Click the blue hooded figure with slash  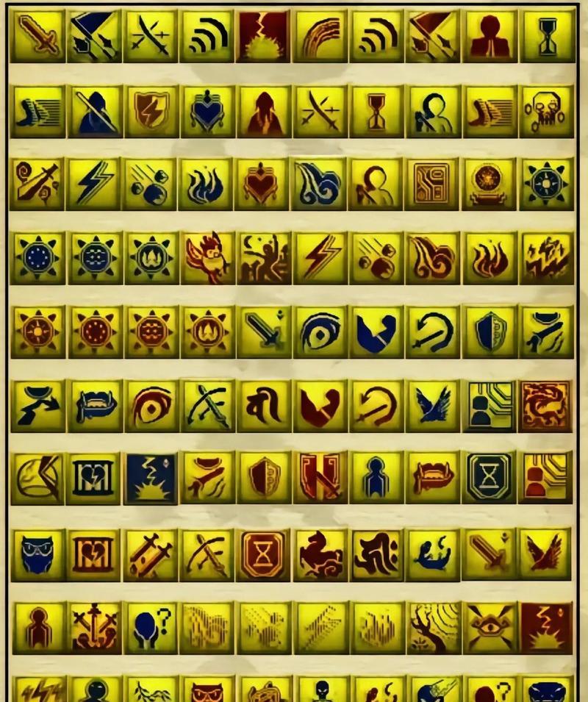pos(95,112)
